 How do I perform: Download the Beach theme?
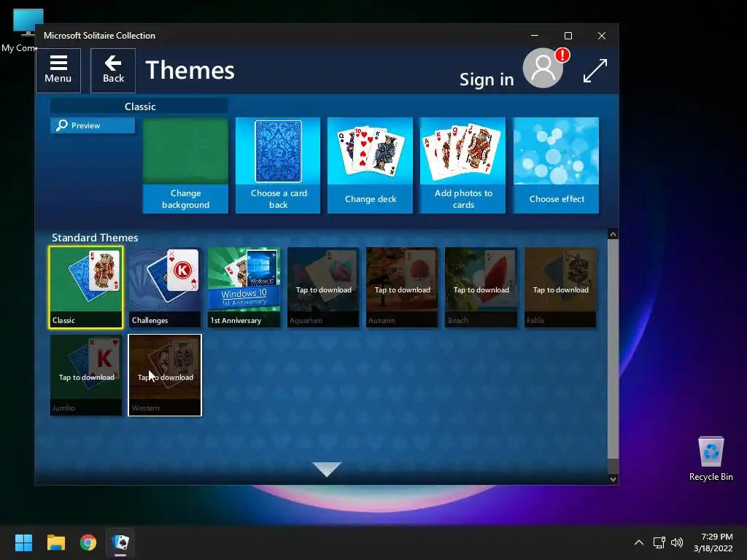click(x=481, y=287)
